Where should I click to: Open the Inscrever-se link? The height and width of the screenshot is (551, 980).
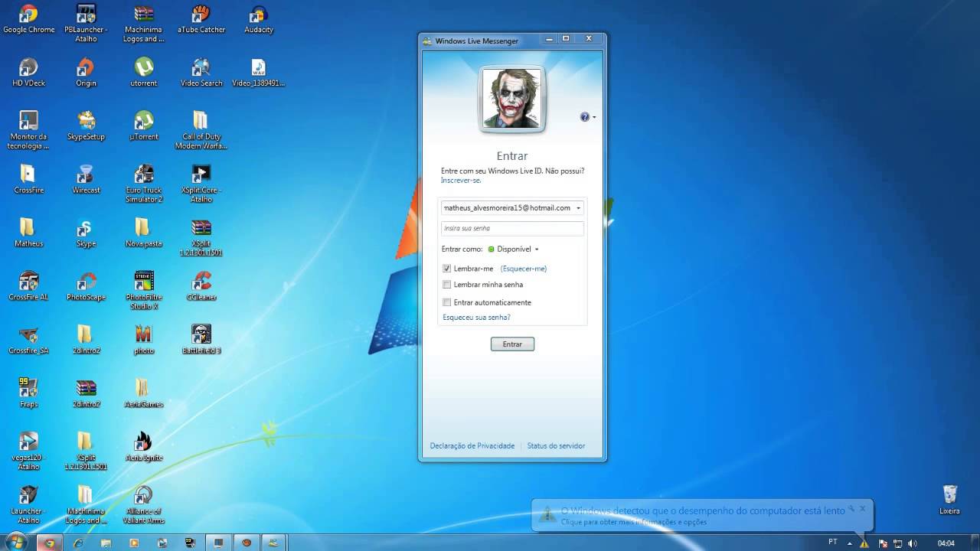[461, 181]
